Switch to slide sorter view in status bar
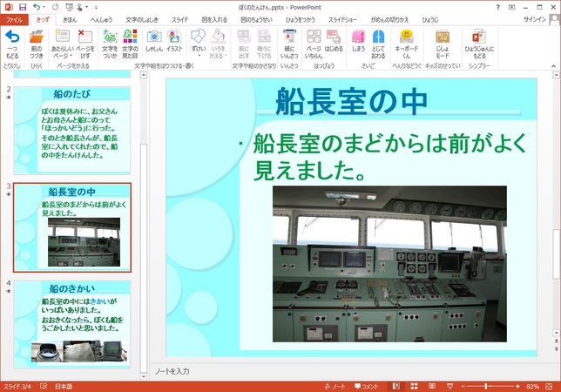561x392 pixels. coord(414,386)
